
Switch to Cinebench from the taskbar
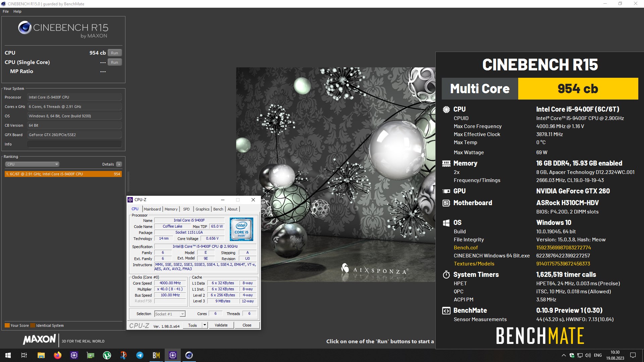pos(189,355)
